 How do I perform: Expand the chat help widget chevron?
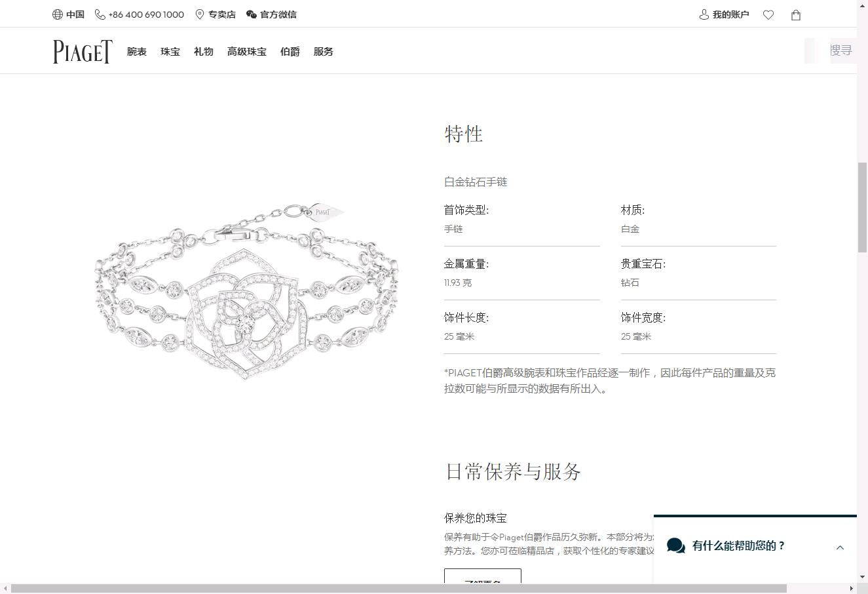pyautogui.click(x=840, y=547)
